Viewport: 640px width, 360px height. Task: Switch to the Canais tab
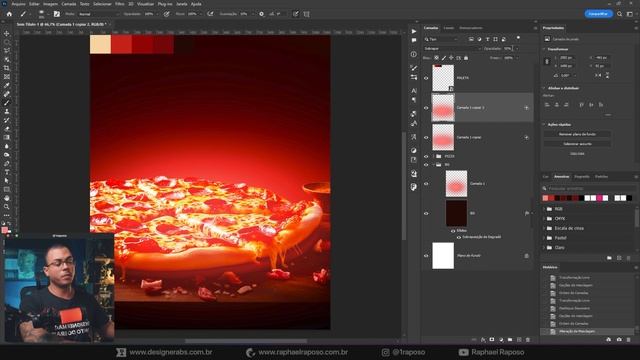click(x=449, y=28)
